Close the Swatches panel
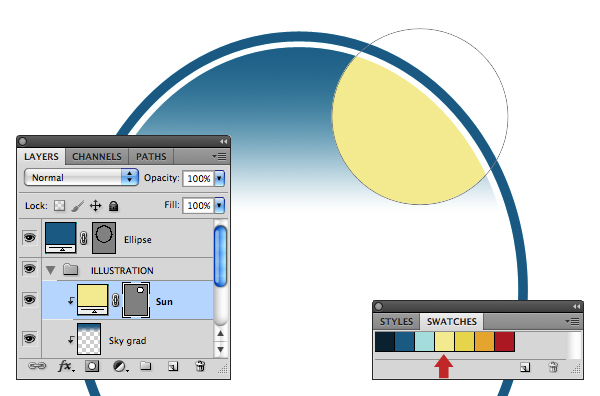 click(378, 306)
